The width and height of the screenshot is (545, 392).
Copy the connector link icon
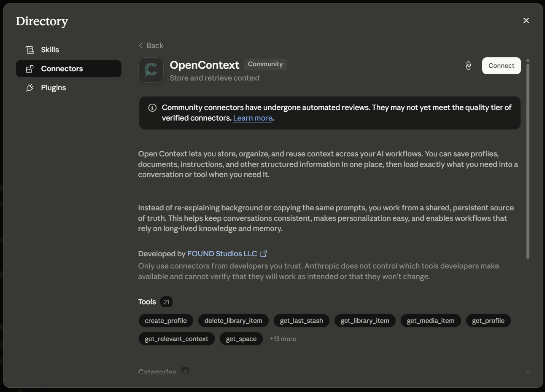tap(468, 66)
